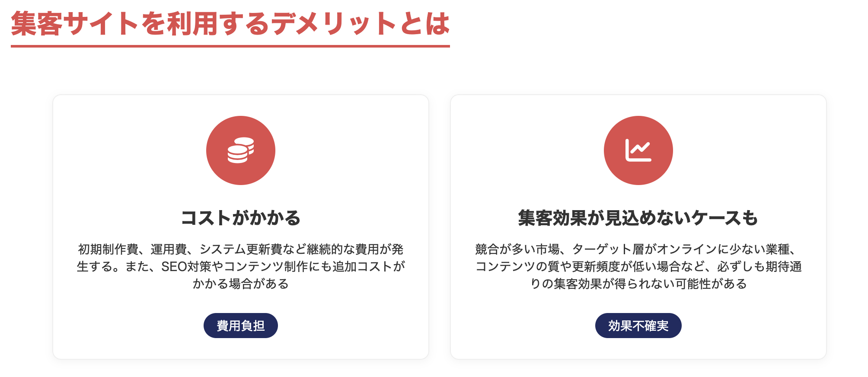Image resolution: width=868 pixels, height=377 pixels.
Task: Click the 必ずしも期待通 text in right card
Action: click(759, 267)
